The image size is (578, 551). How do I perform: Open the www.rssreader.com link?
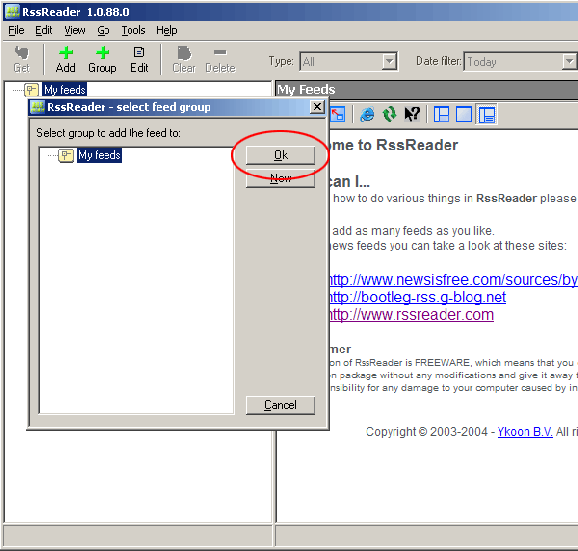tap(412, 314)
